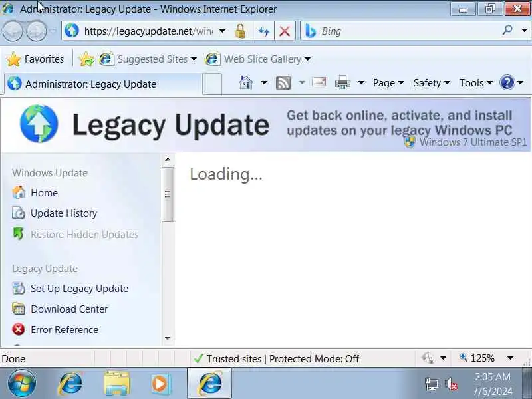Viewport: 532px width, 399px height.
Task: Expand the Print options dropdown arrow
Action: [x=361, y=82]
